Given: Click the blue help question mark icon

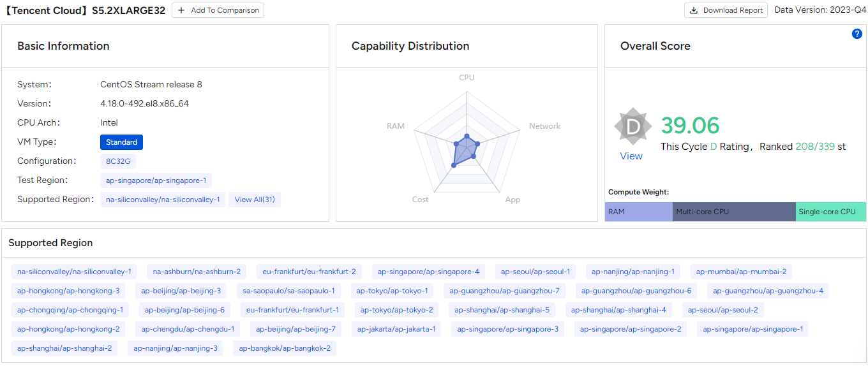Looking at the screenshot, I should (857, 34).
